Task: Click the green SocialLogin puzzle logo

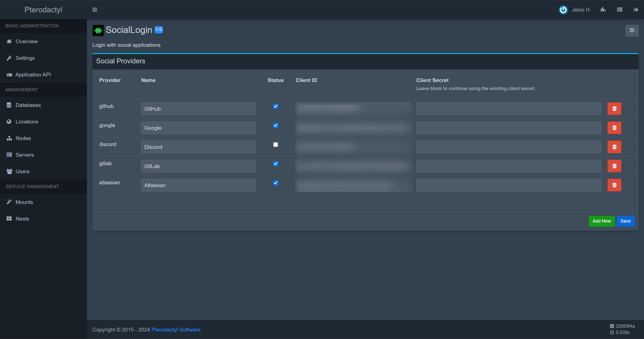Action: 98,30
